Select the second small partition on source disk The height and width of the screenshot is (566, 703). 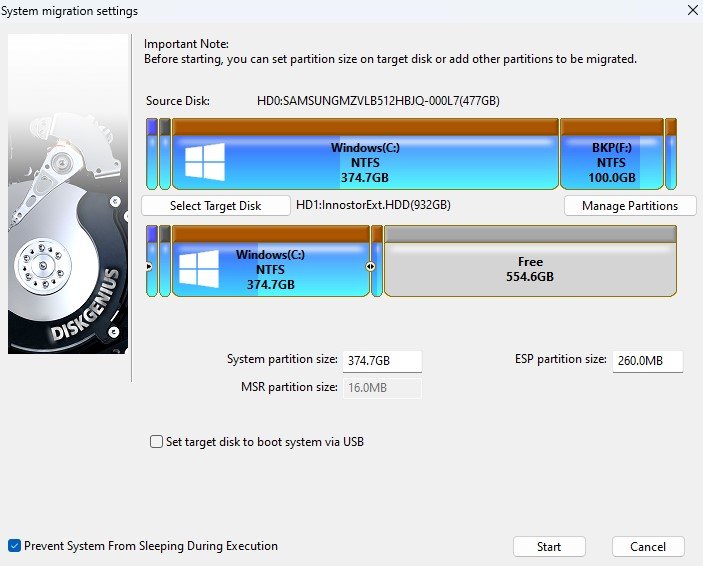(x=165, y=154)
